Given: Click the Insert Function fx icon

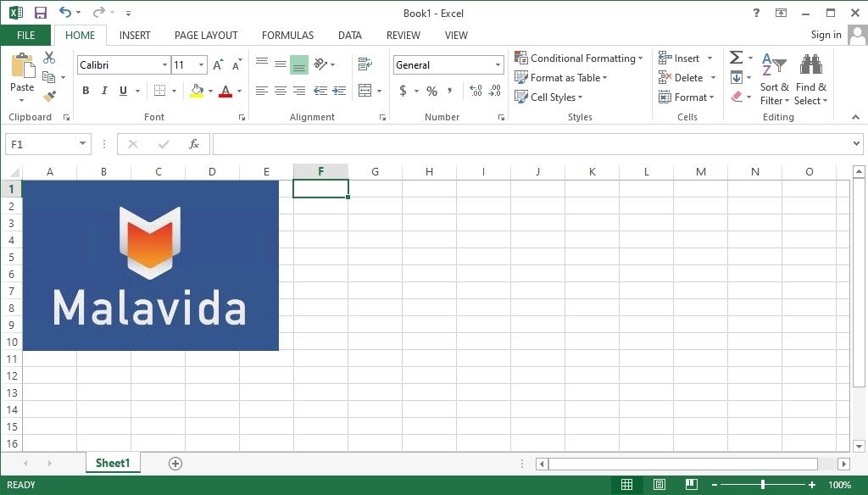Looking at the screenshot, I should click(x=194, y=144).
